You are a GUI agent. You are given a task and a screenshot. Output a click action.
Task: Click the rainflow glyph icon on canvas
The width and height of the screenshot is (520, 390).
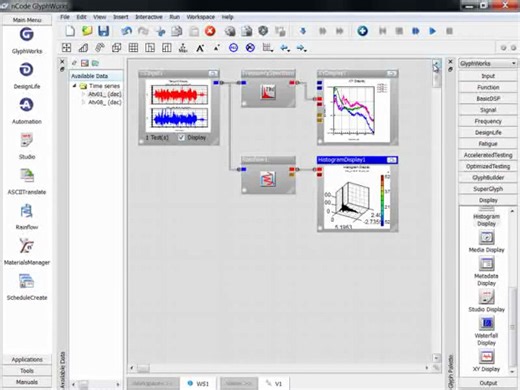click(x=268, y=179)
